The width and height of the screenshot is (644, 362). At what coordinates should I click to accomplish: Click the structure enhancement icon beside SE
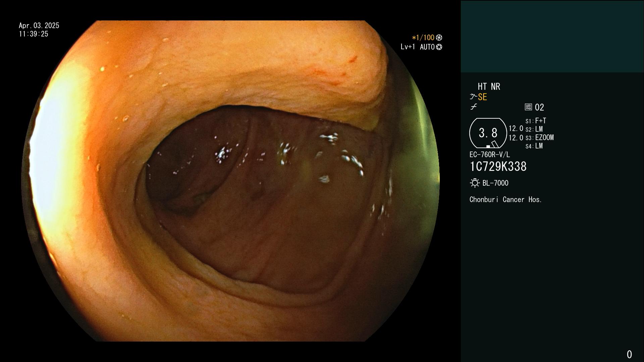473,97
